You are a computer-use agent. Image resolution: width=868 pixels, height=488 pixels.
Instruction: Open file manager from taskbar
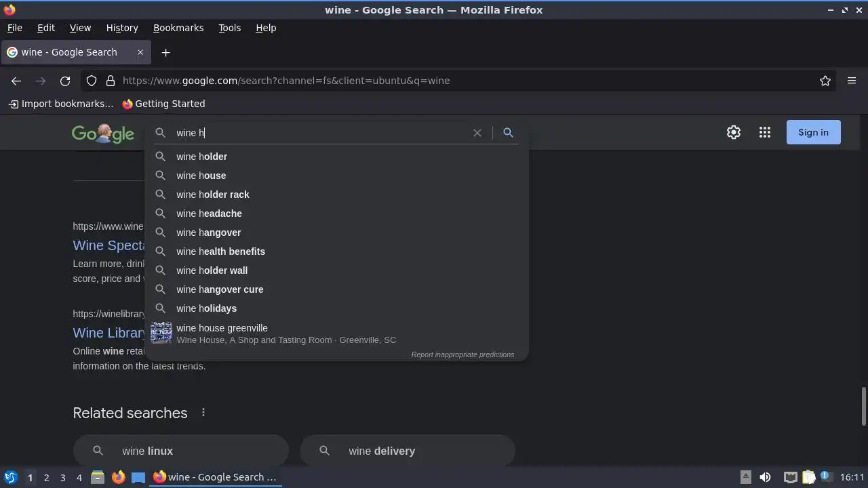(x=98, y=477)
